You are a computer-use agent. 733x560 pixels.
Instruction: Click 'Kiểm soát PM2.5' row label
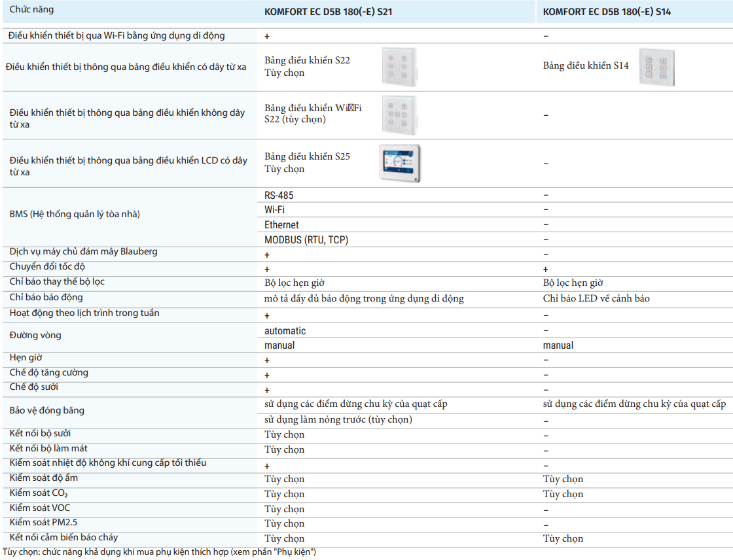(x=43, y=522)
